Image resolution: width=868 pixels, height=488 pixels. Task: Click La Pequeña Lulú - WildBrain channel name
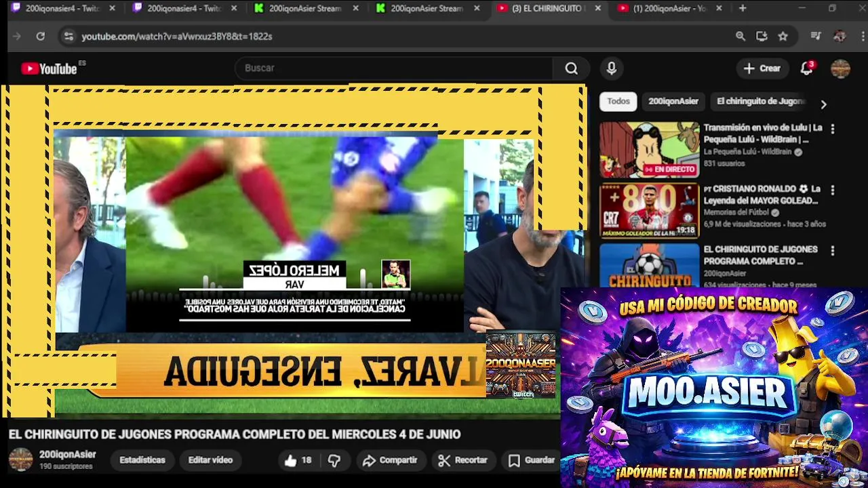747,152
